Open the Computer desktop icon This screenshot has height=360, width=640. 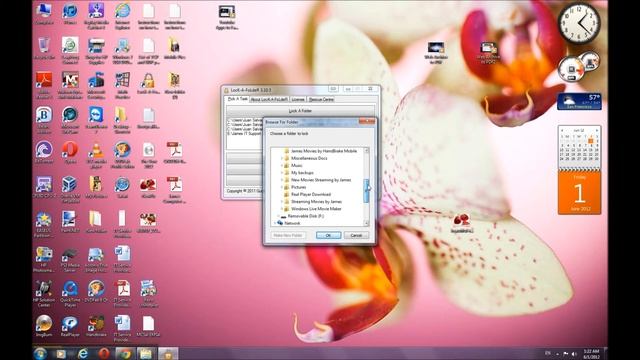coord(44,13)
